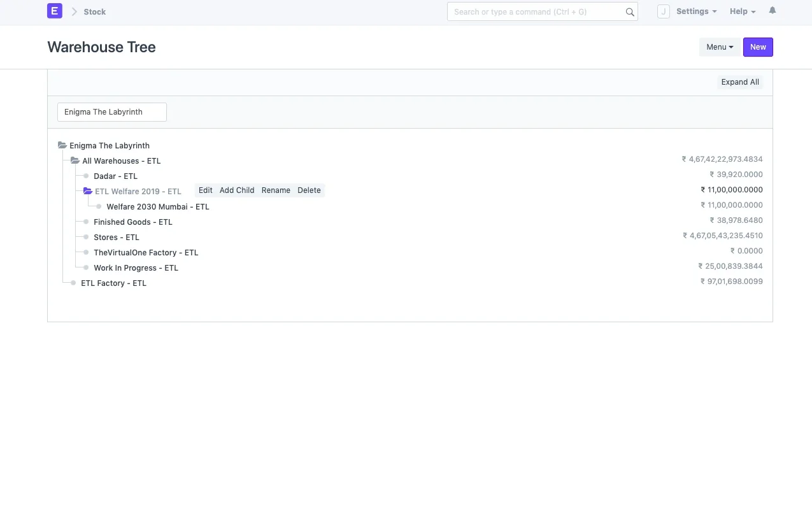Open the user avatar J
Viewport: 812px width, 505px height.
click(x=664, y=11)
